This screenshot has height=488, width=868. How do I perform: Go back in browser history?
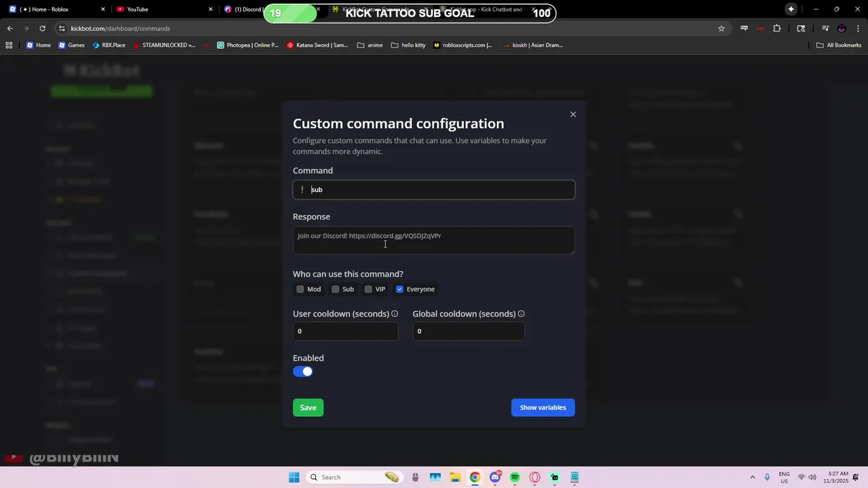pyautogui.click(x=10, y=28)
